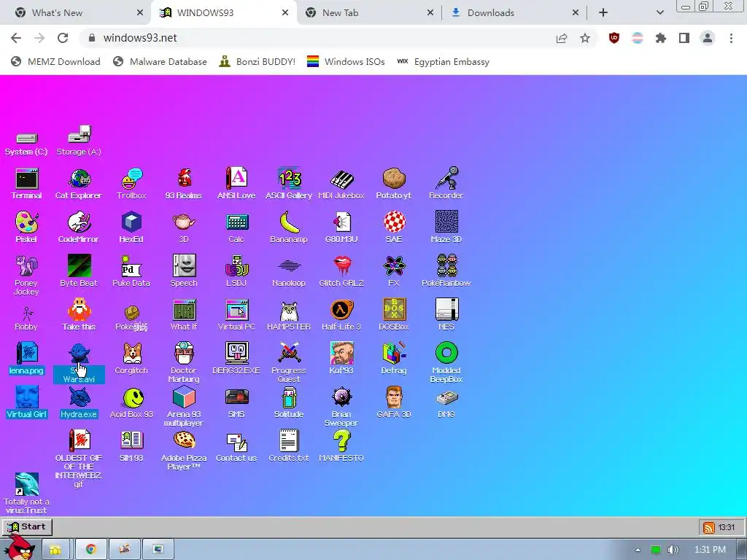Image resolution: width=747 pixels, height=560 pixels.
Task: Select the Hydra.exe icon
Action: [79, 402]
